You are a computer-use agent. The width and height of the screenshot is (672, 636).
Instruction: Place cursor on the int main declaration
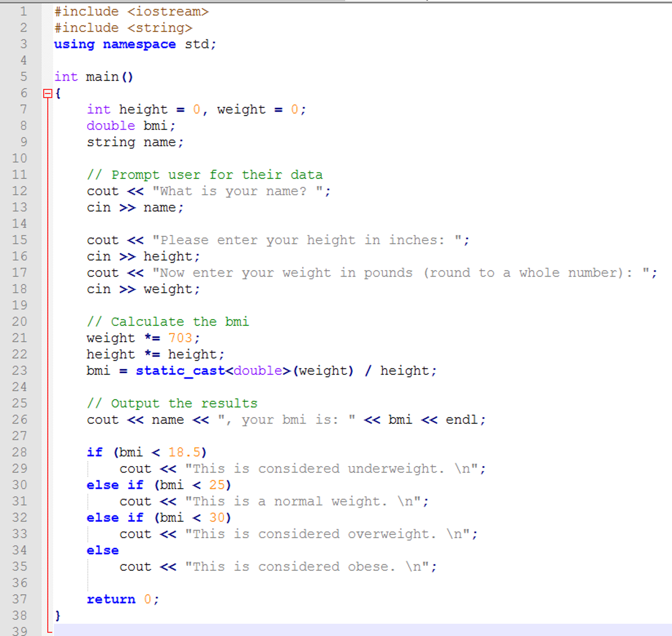(x=93, y=77)
